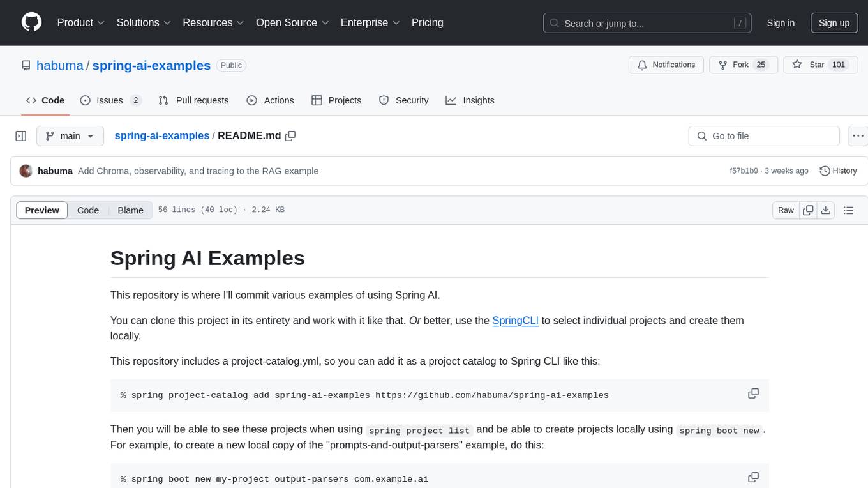Viewport: 868px width, 488px height.
Task: Open the Pull requests tab
Action: 193,100
